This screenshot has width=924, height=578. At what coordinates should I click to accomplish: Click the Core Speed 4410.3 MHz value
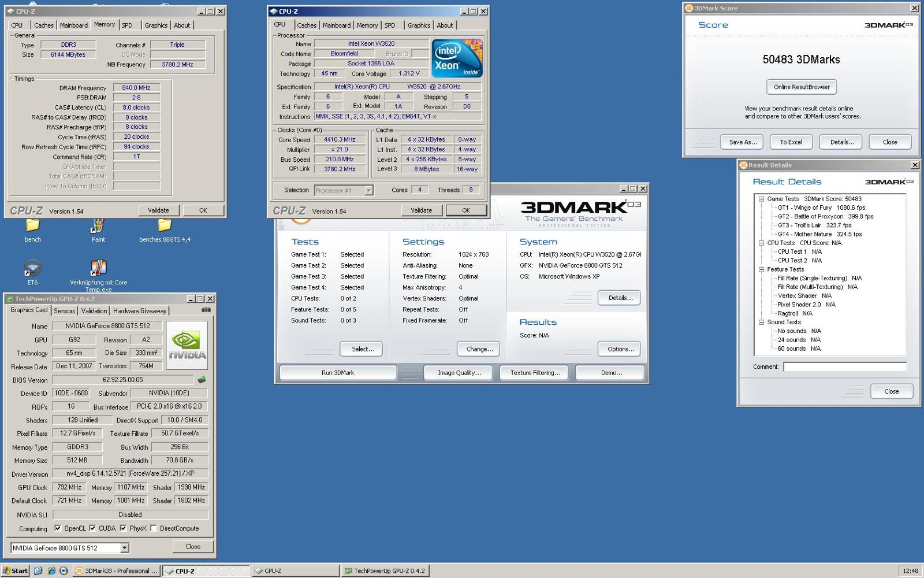coord(340,139)
